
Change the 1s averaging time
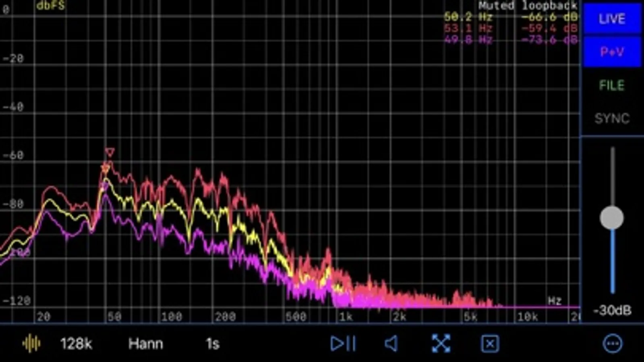pos(212,344)
